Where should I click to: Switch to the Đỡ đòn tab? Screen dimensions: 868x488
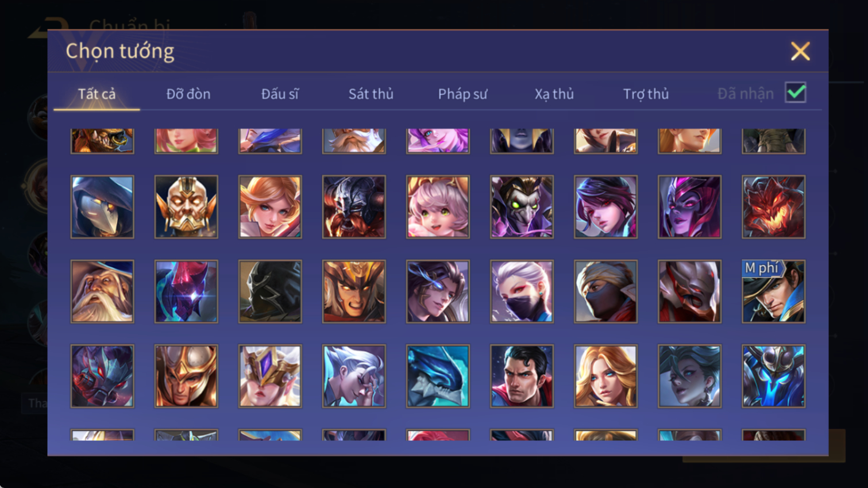pos(188,94)
